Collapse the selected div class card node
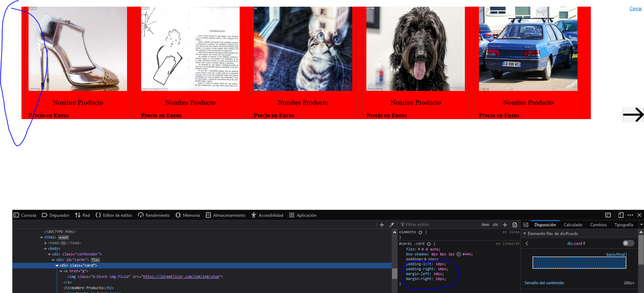 pyautogui.click(x=57, y=266)
